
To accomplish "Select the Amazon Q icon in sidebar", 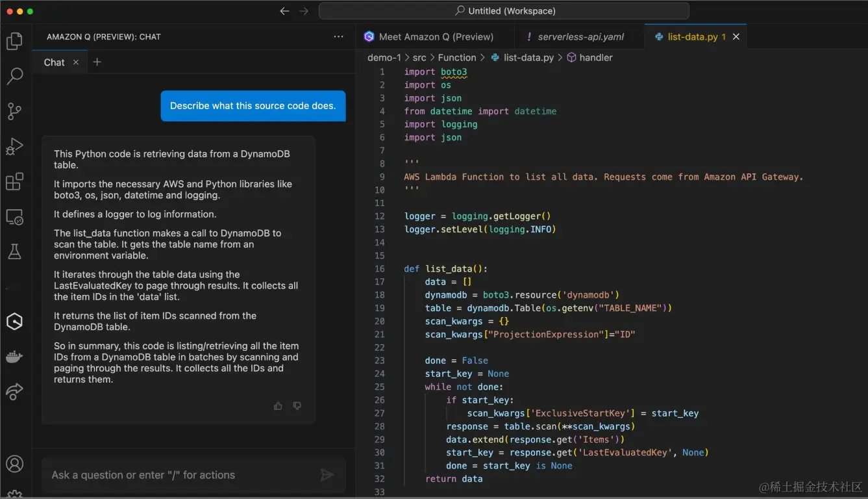I will click(x=14, y=321).
